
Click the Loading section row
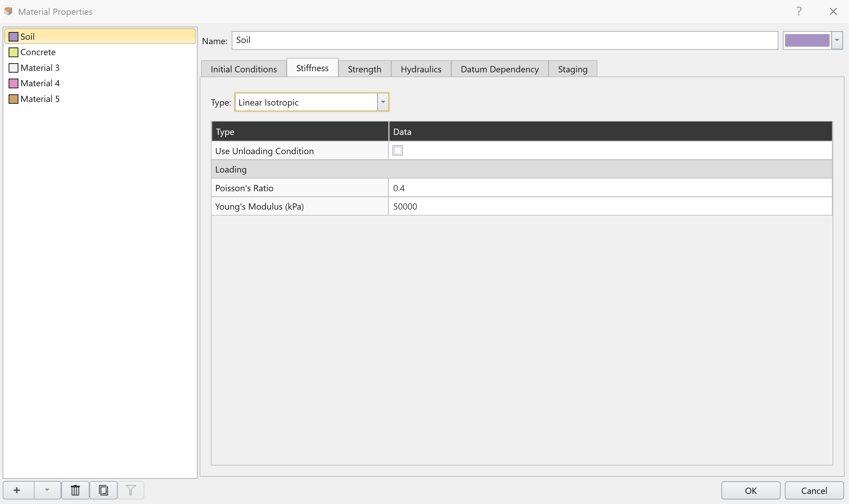[522, 169]
